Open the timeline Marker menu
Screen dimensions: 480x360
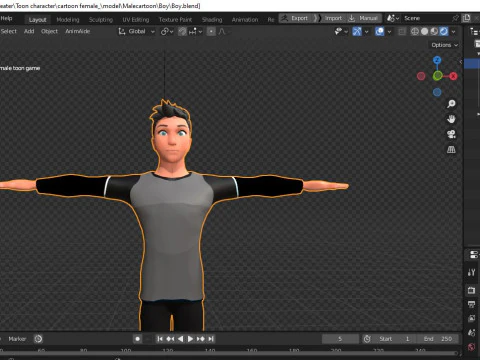[17, 339]
